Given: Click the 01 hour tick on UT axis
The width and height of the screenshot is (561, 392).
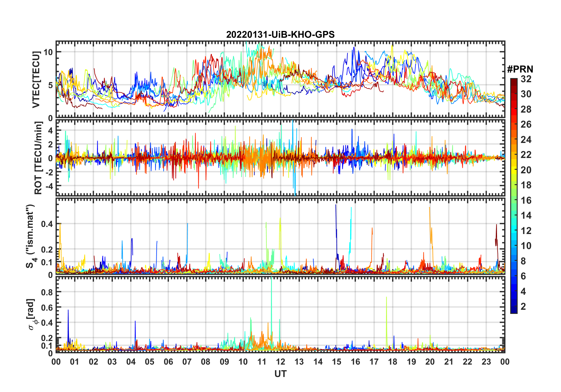Looking at the screenshot, I should (75, 362).
